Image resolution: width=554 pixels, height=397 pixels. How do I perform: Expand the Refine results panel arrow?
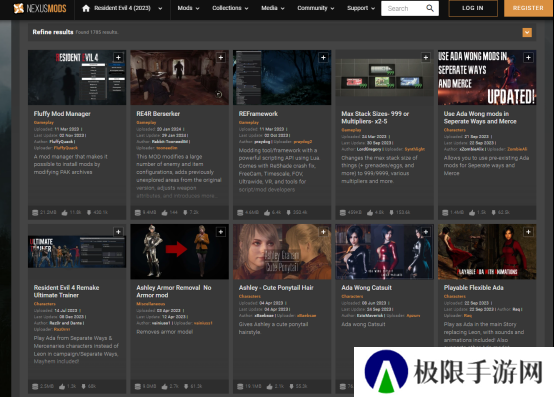[527, 32]
